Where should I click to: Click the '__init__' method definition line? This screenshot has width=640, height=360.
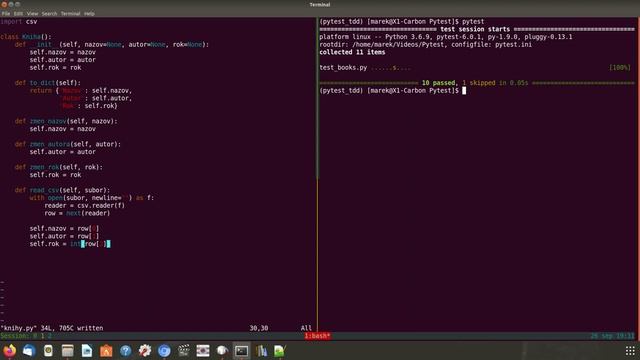pyautogui.click(x=111, y=44)
